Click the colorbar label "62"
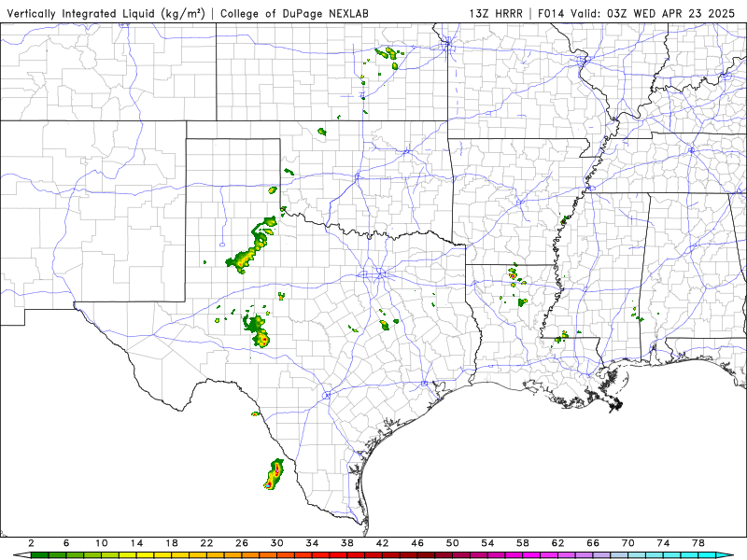 tap(557, 543)
